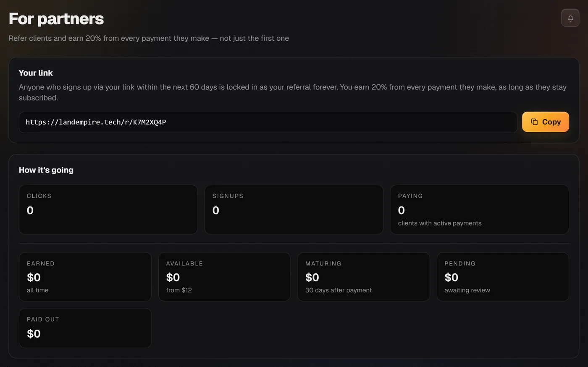The height and width of the screenshot is (367, 588).
Task: Copy the referral link using the Copy button
Action: (x=546, y=122)
